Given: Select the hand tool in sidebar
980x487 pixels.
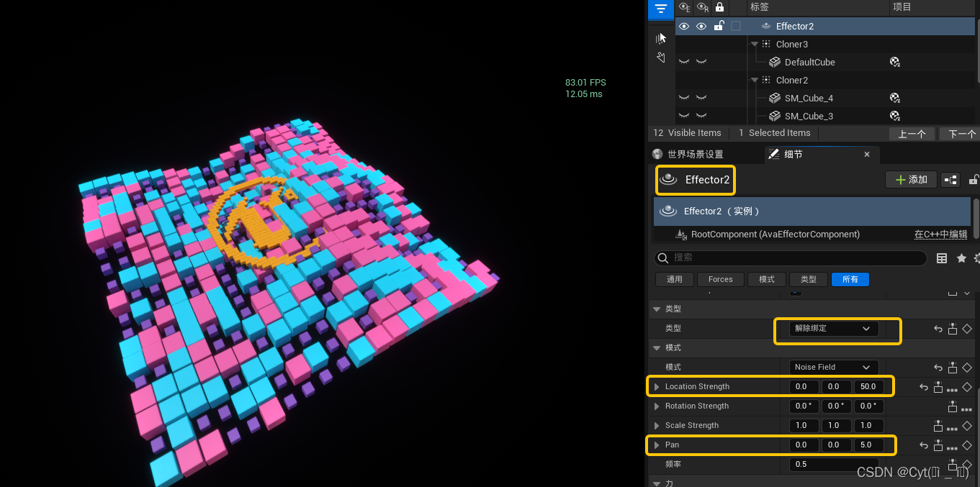Looking at the screenshot, I should pyautogui.click(x=661, y=57).
